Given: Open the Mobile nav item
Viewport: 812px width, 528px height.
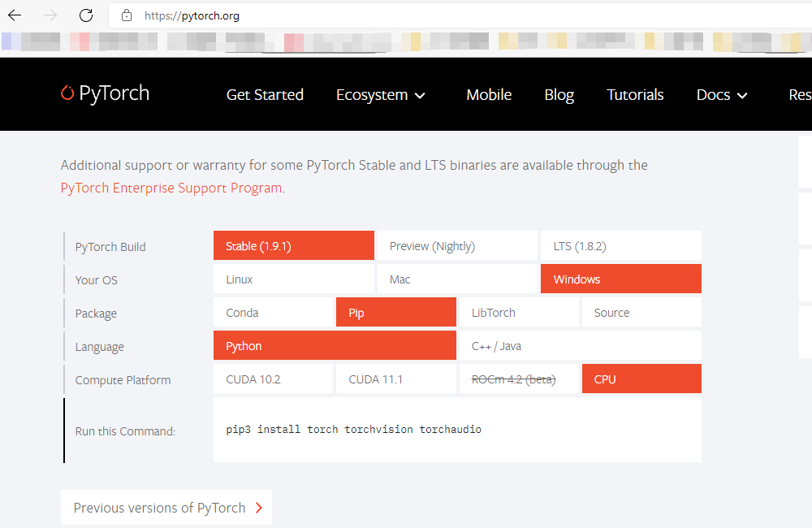Looking at the screenshot, I should pyautogui.click(x=489, y=95).
